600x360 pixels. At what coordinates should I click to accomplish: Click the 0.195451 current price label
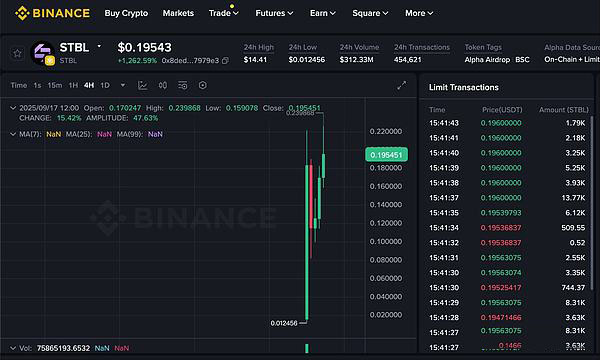[386, 155]
